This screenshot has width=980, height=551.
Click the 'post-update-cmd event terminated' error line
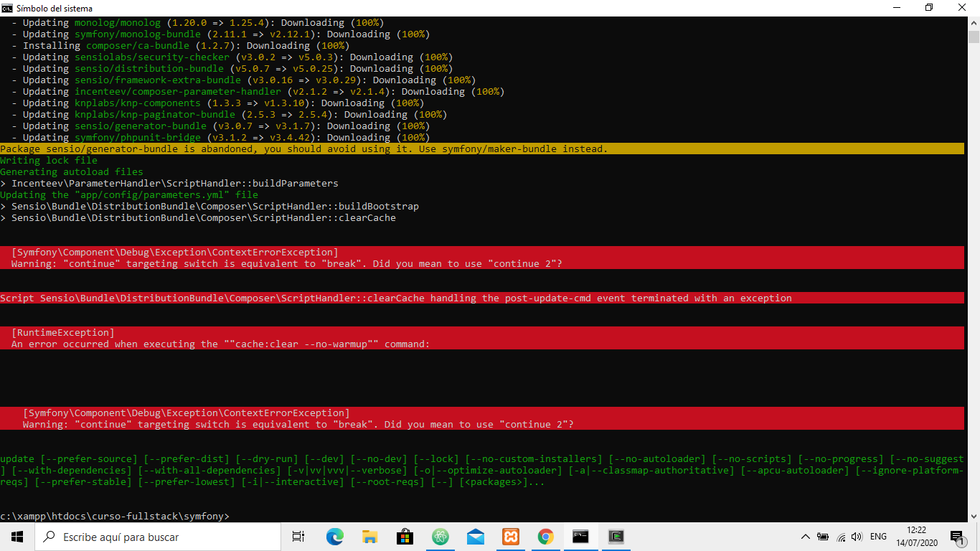point(396,298)
